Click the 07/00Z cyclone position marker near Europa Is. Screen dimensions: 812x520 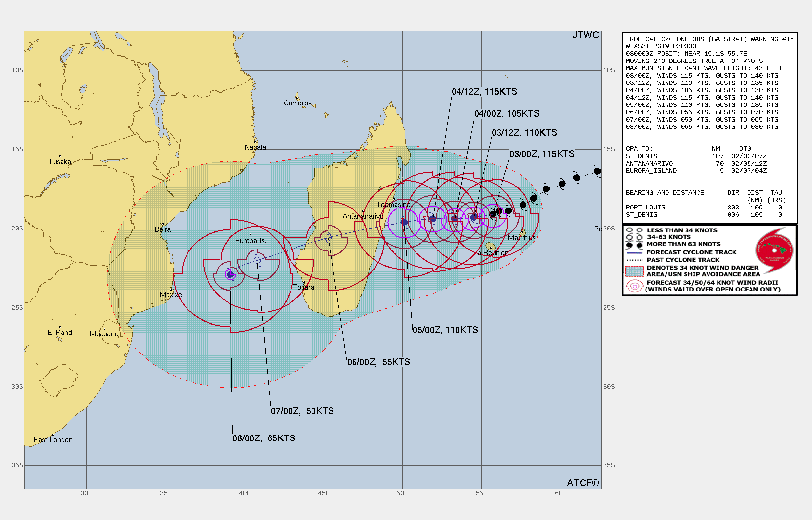coord(257,260)
